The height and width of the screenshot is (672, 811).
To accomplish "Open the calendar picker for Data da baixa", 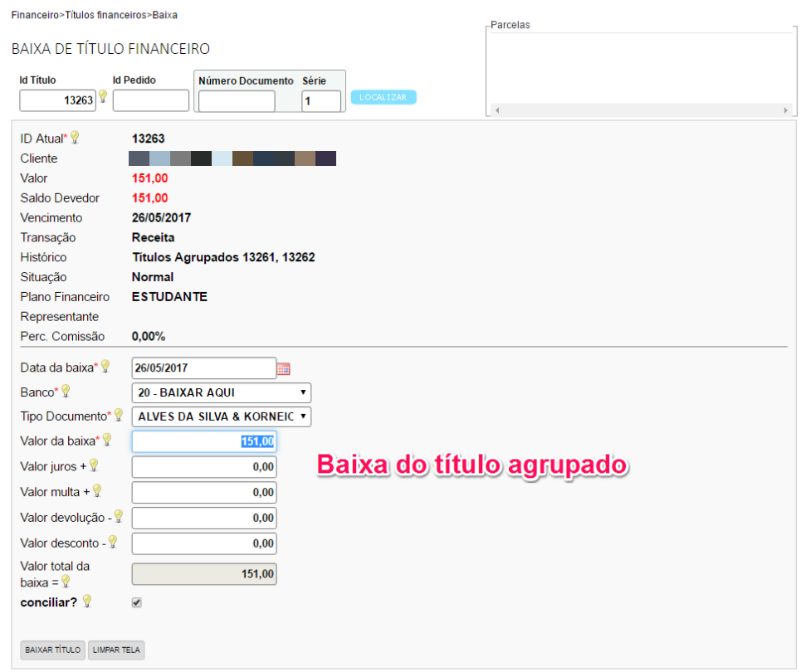I will coord(283,368).
